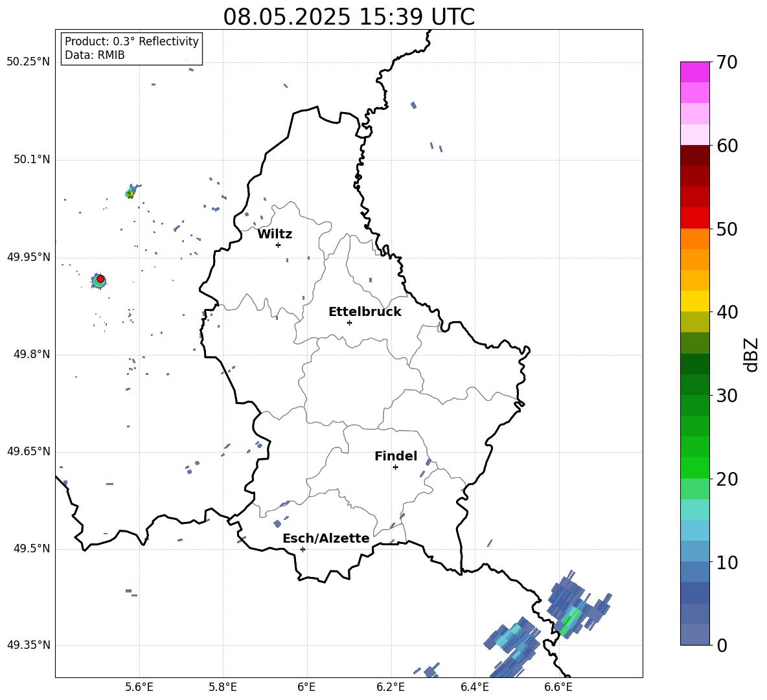This screenshot has height=700, width=767.
Task: Click the Wiltz location cross marker
Action: coord(279,245)
